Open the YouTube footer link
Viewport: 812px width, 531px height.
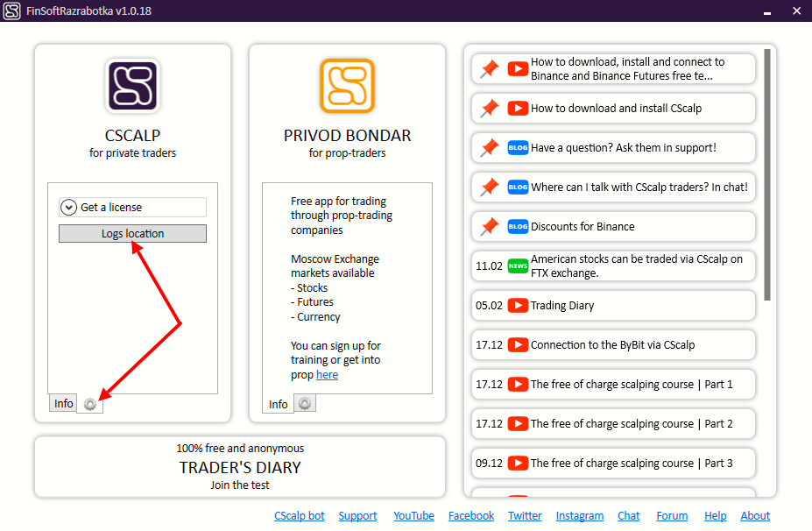[413, 516]
